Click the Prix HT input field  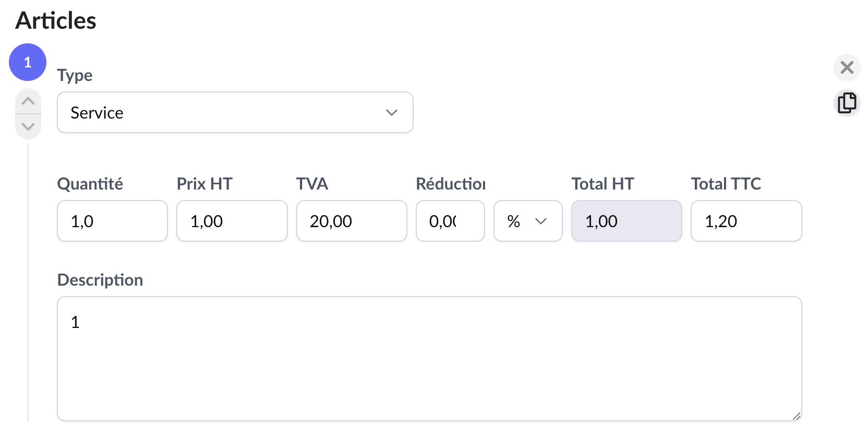click(x=232, y=221)
